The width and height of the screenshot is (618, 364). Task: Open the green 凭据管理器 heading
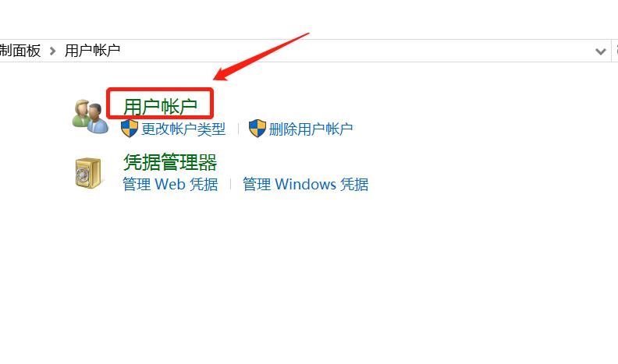pyautogui.click(x=170, y=162)
